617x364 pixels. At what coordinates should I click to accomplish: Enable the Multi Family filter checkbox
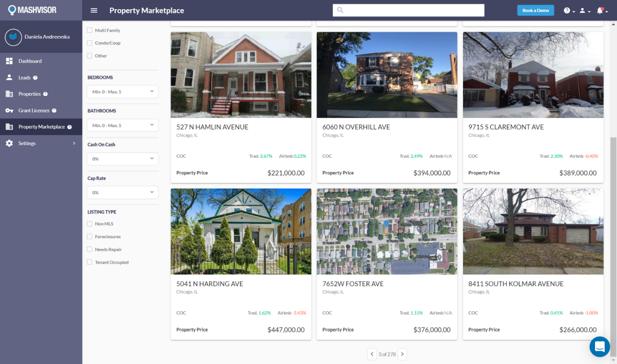point(89,30)
